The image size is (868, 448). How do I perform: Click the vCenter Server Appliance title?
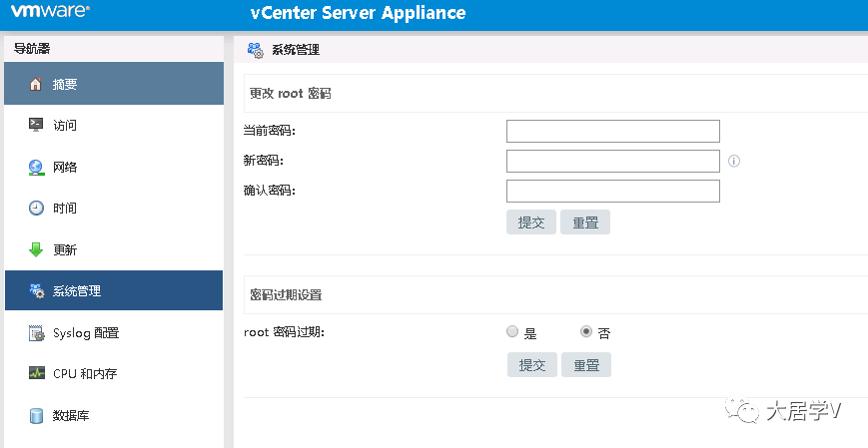(359, 13)
